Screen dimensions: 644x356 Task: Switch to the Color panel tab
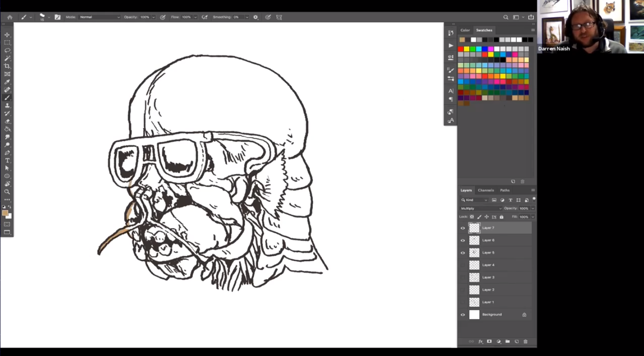[465, 30]
